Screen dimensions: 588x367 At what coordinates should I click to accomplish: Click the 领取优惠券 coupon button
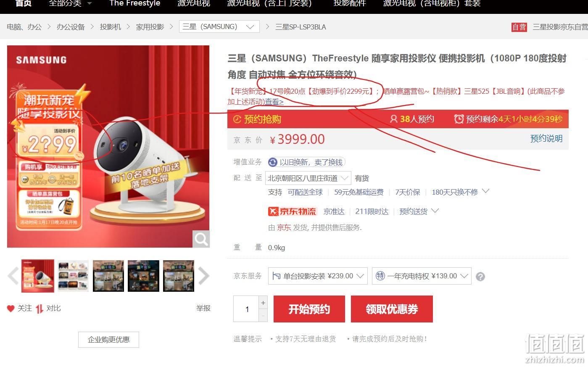click(x=392, y=309)
